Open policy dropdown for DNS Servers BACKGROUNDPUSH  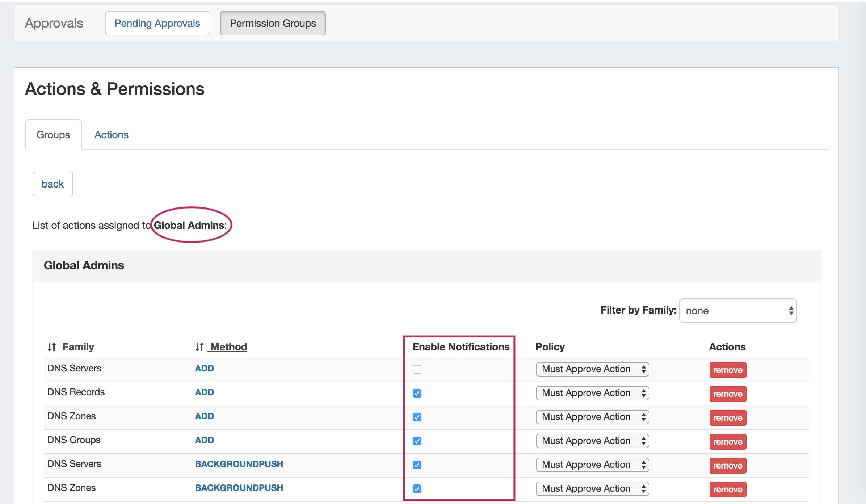[592, 465]
